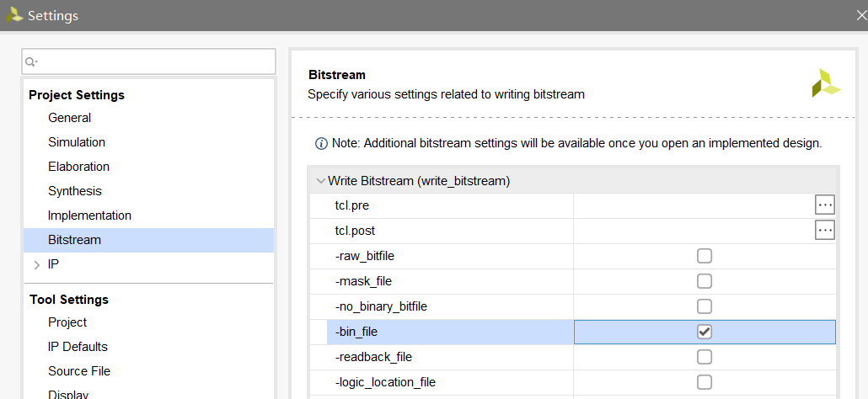Viewport: 868px width, 399px height.
Task: Select Implementation in Project Settings
Action: (x=89, y=215)
